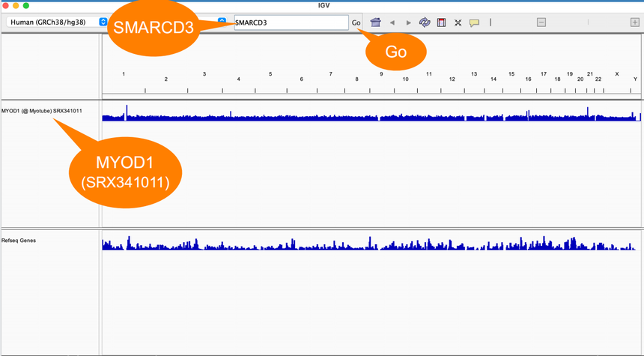Click chromosome 1 label in the ruler
The height and width of the screenshot is (356, 644).
[124, 74]
